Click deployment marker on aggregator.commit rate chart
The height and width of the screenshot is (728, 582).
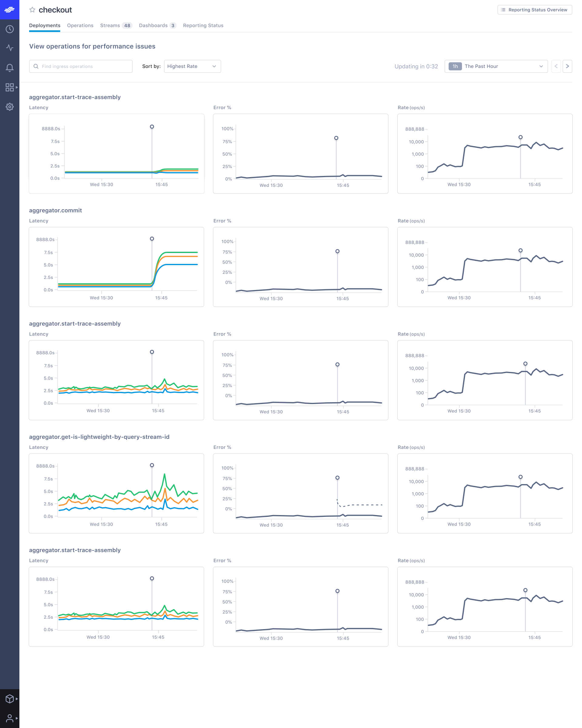[x=520, y=250]
